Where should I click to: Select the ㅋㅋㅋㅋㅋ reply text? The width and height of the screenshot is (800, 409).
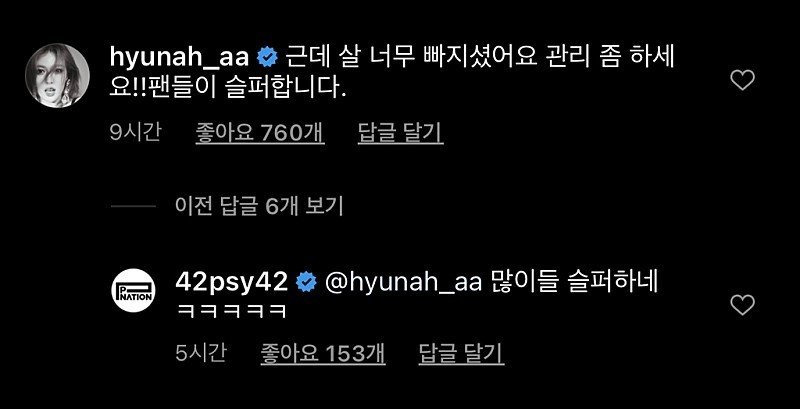point(230,311)
